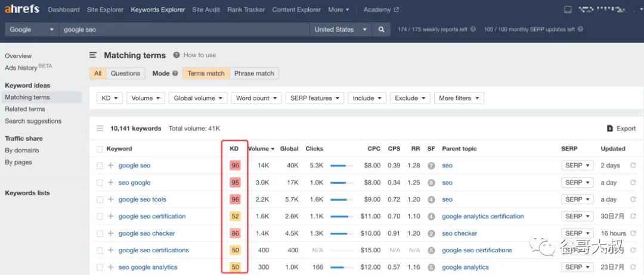The height and width of the screenshot is (275, 644).
Task: Refresh the google seo row update icon
Action: (633, 165)
